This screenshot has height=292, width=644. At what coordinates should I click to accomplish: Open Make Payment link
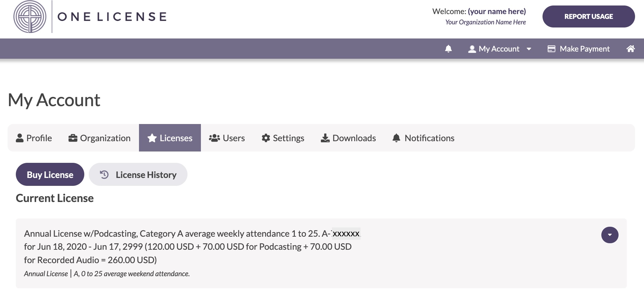[579, 49]
